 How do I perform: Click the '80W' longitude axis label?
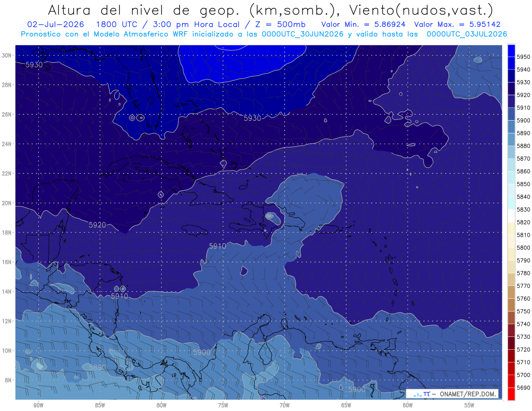161,405
